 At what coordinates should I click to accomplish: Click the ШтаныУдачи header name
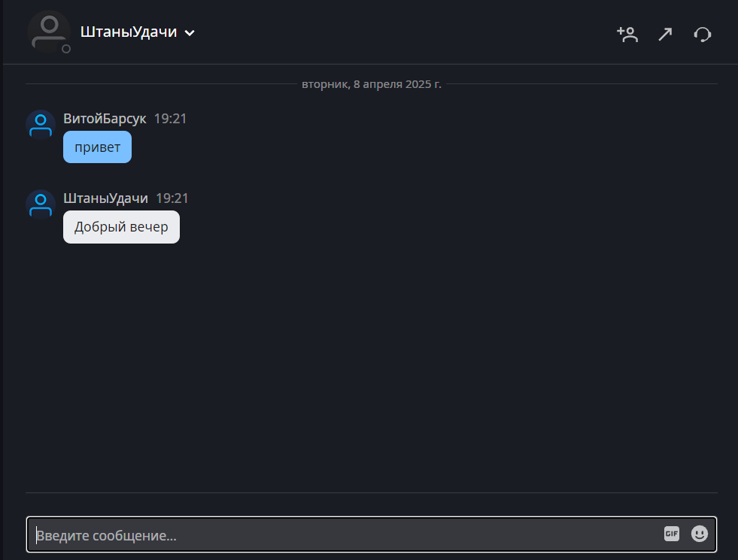pos(129,32)
